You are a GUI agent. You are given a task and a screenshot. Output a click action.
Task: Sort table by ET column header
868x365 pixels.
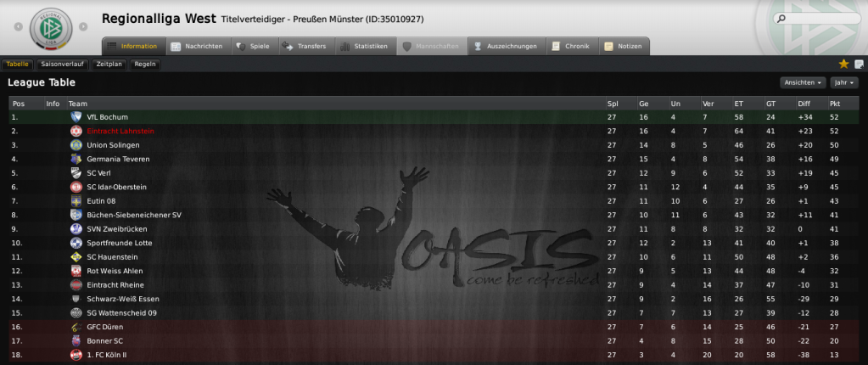739,104
